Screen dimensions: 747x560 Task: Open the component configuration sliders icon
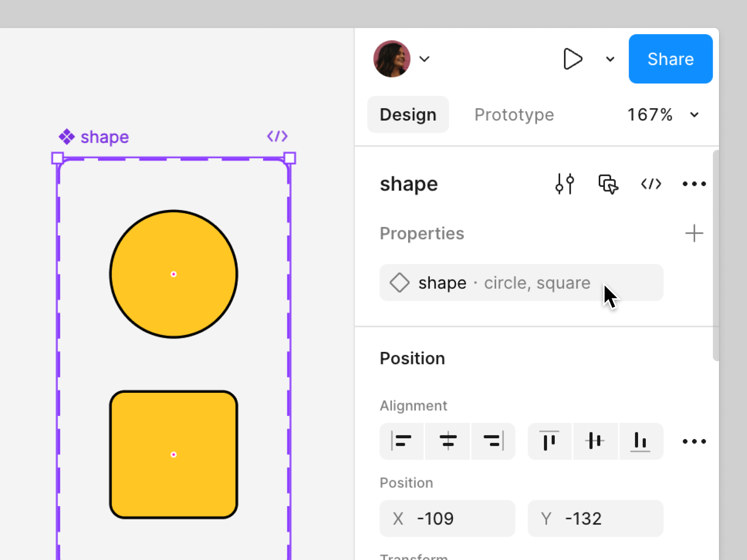565,184
